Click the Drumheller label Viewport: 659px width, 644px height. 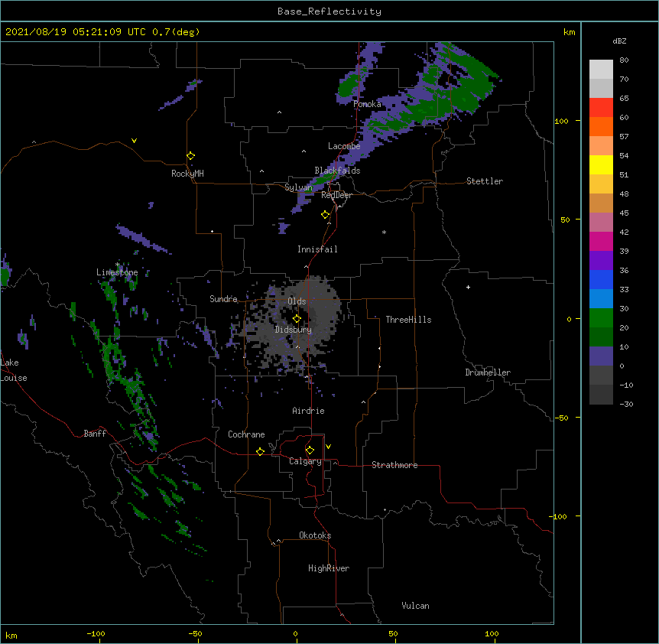488,372
